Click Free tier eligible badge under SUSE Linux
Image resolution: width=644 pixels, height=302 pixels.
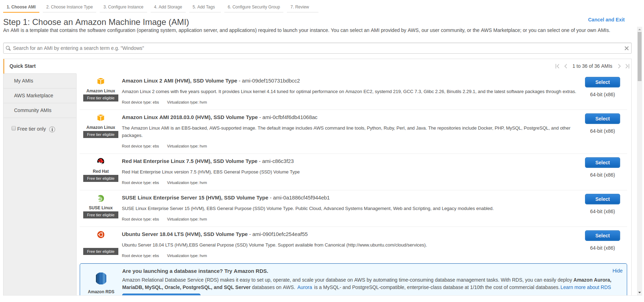click(101, 215)
